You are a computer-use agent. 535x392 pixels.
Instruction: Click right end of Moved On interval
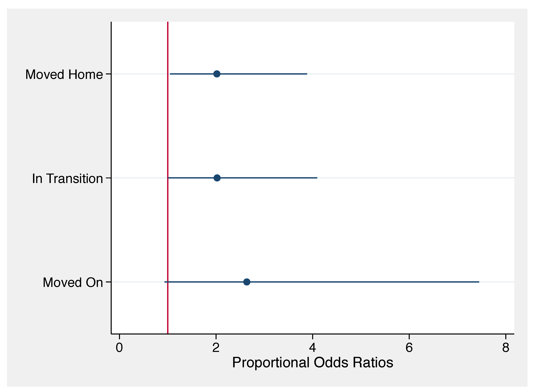coord(478,282)
